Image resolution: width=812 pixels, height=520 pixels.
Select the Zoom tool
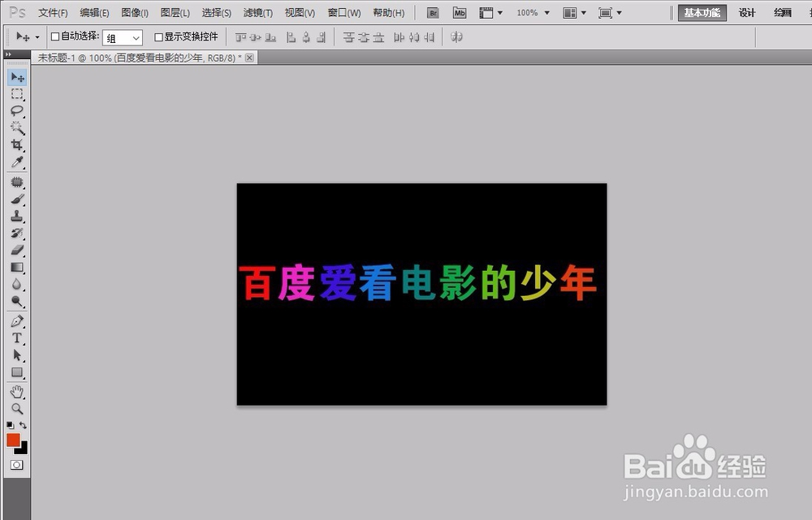coord(17,410)
